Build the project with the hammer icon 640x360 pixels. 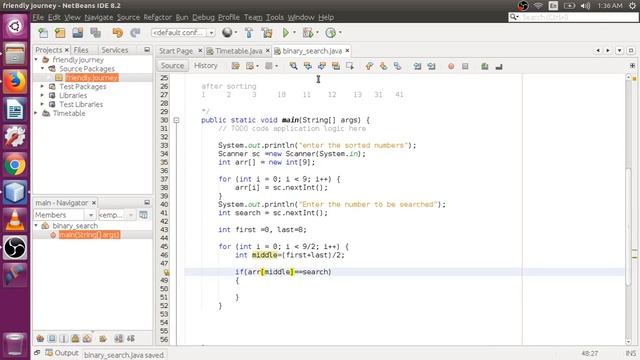249,33
